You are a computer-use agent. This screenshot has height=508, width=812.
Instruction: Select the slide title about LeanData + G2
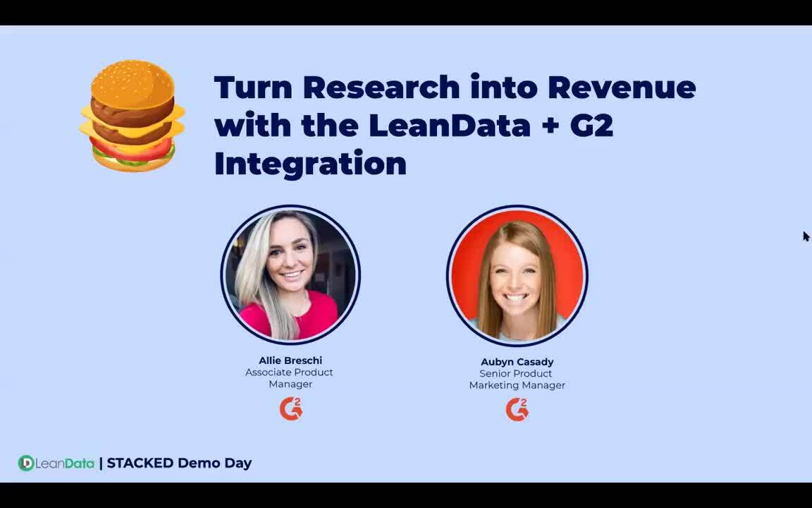pos(455,125)
